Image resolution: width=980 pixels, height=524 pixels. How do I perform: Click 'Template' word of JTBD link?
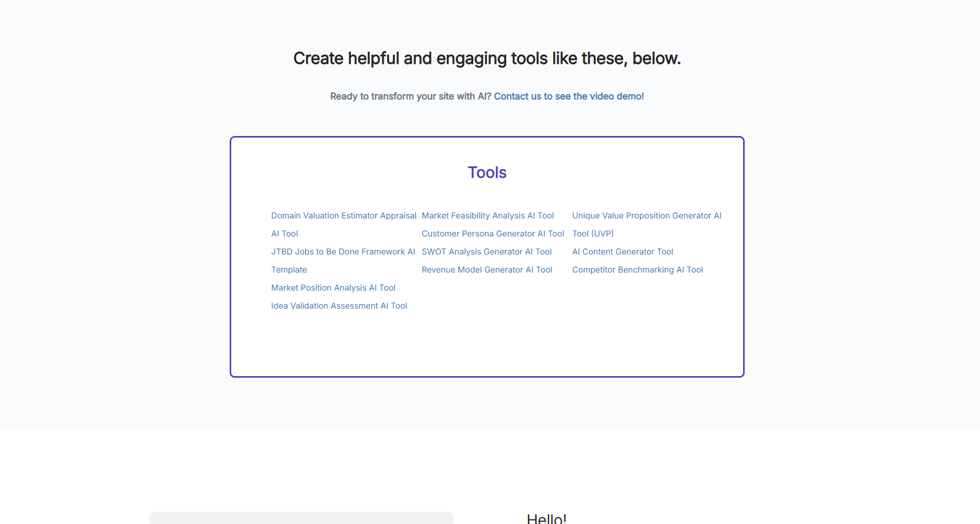(x=289, y=270)
